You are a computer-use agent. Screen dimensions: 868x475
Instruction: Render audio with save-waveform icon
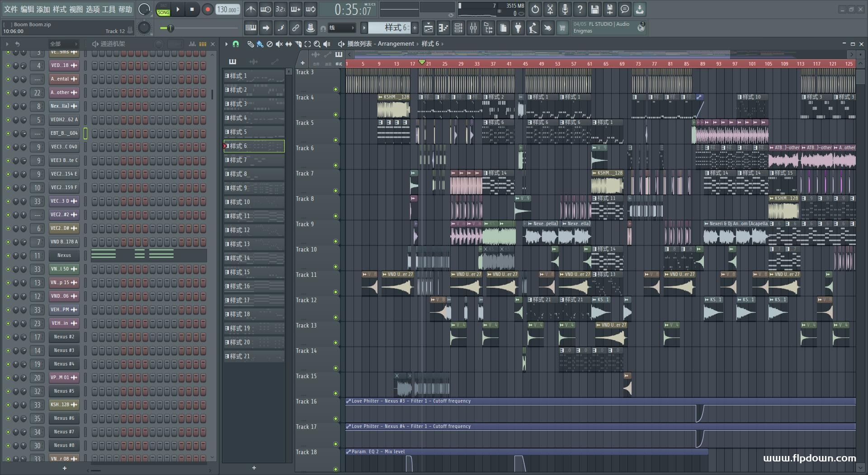[610, 9]
